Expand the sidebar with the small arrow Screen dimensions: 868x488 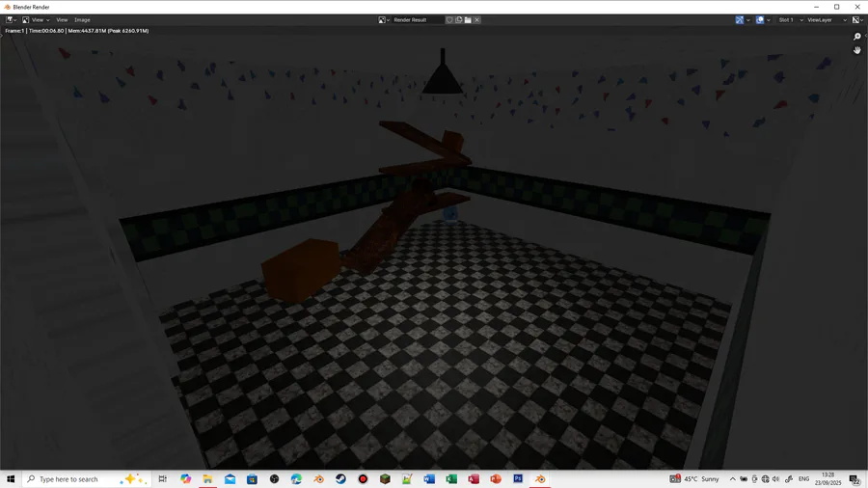tap(865, 36)
